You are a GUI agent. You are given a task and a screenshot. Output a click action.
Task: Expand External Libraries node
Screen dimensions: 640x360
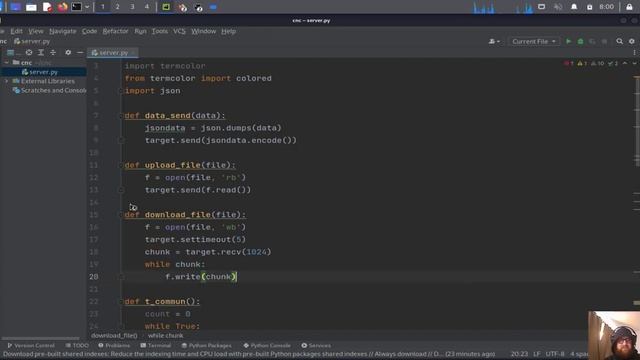click(x=6, y=81)
